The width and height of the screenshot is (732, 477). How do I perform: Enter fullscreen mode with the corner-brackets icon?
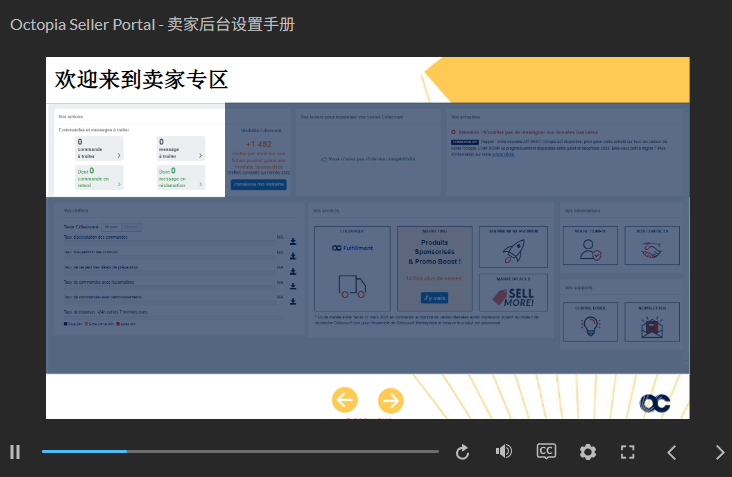628,452
